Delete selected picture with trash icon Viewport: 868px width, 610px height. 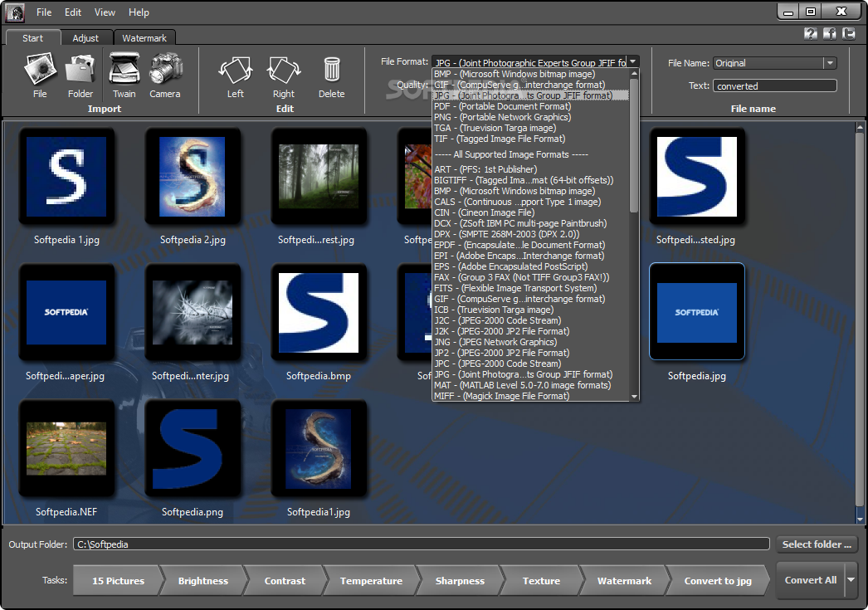(x=332, y=77)
